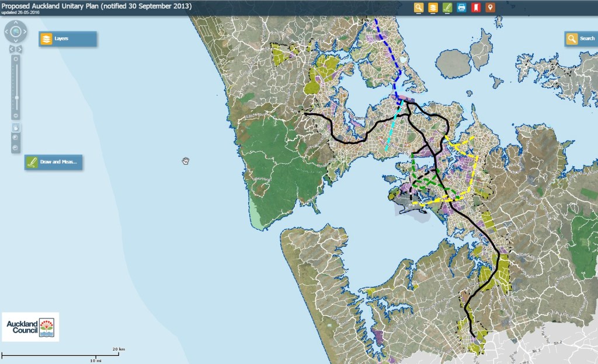Pan the map east with right arrow
Screen dimensions: 598x364
[x=25, y=31]
